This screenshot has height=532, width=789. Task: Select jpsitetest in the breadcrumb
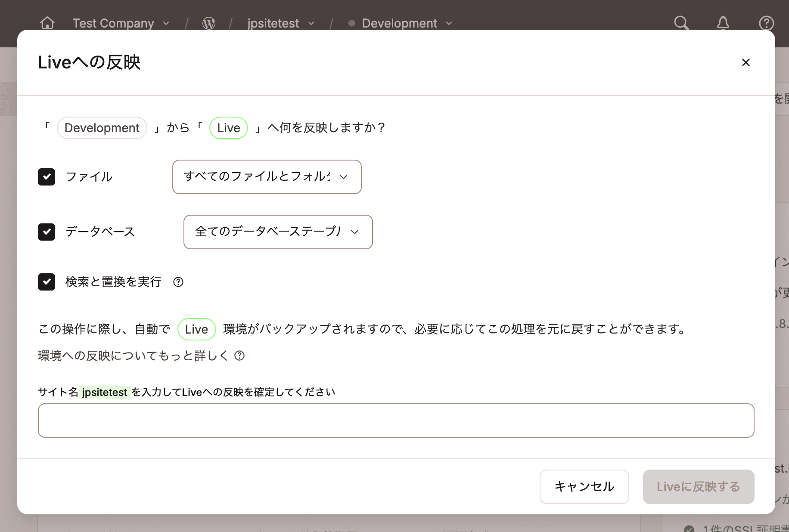click(x=274, y=23)
